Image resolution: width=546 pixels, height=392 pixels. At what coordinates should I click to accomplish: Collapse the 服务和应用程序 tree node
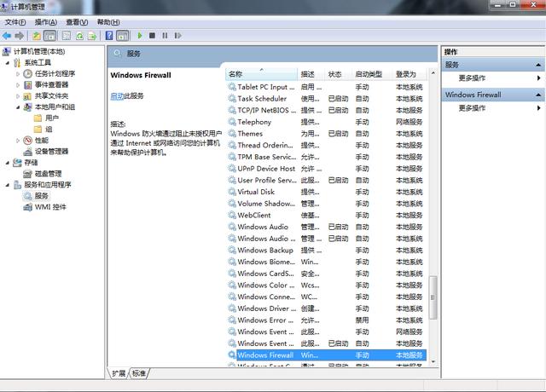coord(8,185)
